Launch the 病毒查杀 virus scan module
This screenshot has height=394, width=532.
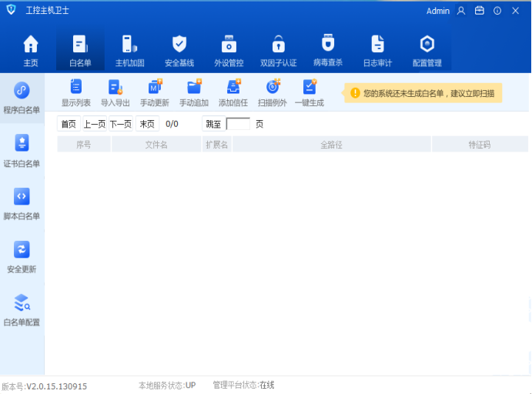pyautogui.click(x=328, y=50)
